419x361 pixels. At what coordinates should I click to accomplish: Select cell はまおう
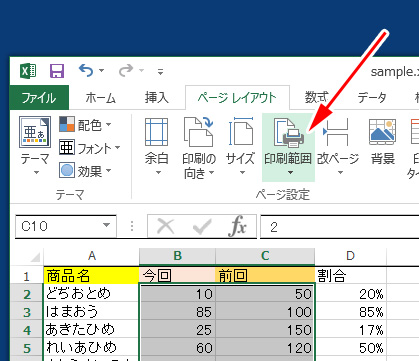point(91,311)
